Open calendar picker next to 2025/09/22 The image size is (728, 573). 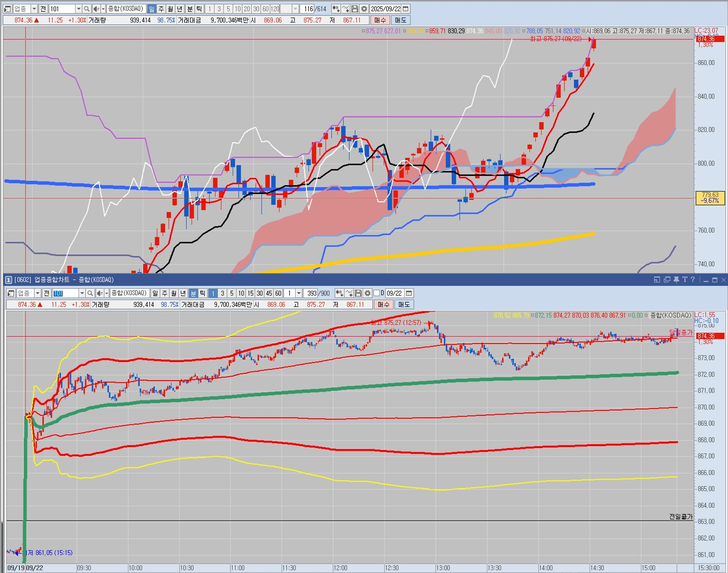[405, 9]
